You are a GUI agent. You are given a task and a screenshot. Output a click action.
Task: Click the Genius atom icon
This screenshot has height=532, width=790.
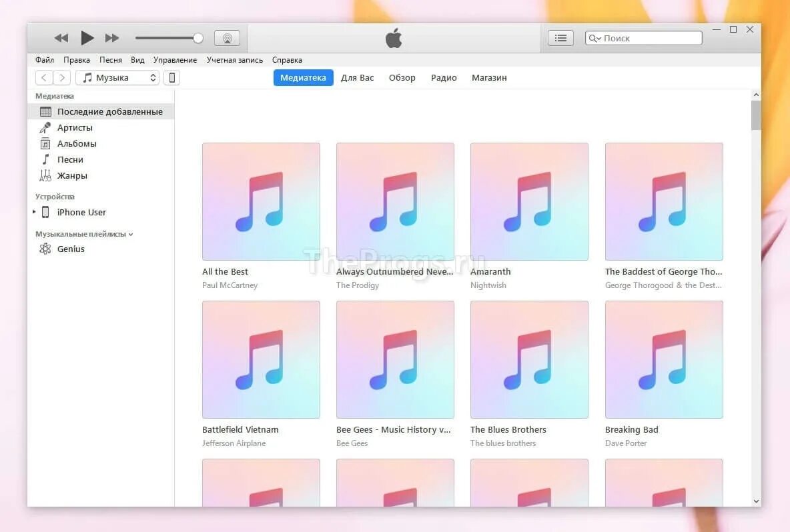[x=45, y=249]
